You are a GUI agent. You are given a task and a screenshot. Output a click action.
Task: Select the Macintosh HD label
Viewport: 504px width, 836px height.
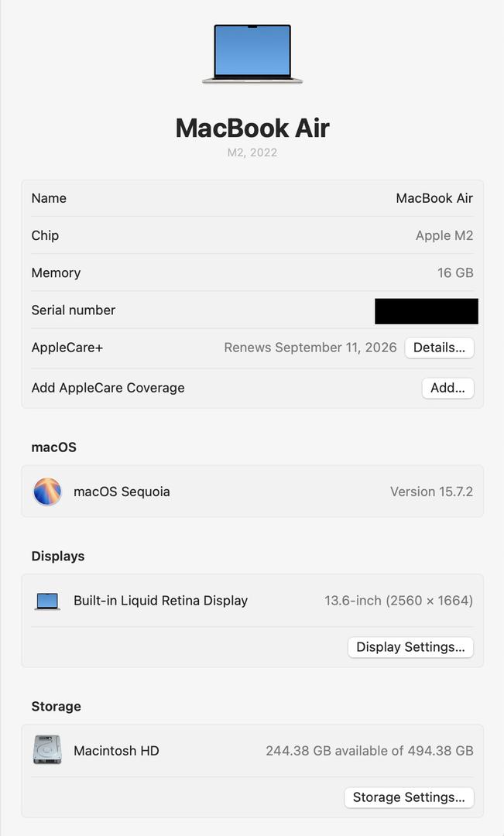tap(116, 751)
